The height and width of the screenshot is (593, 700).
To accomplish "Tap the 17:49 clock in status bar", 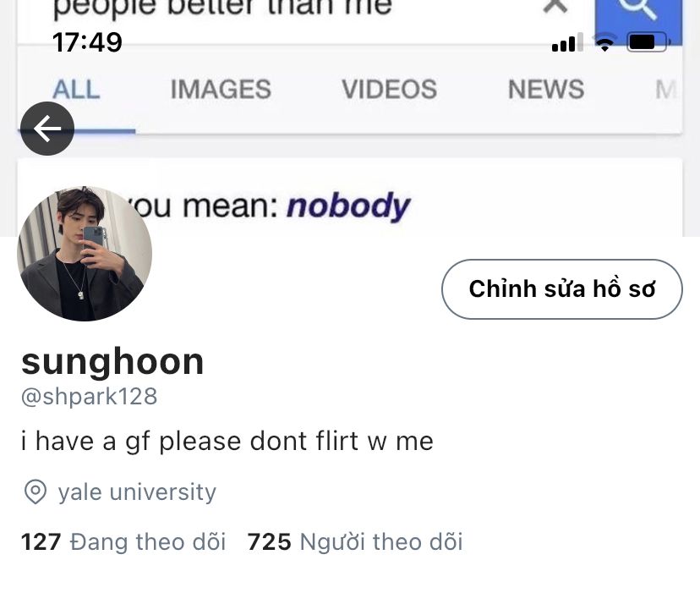I will [x=87, y=42].
